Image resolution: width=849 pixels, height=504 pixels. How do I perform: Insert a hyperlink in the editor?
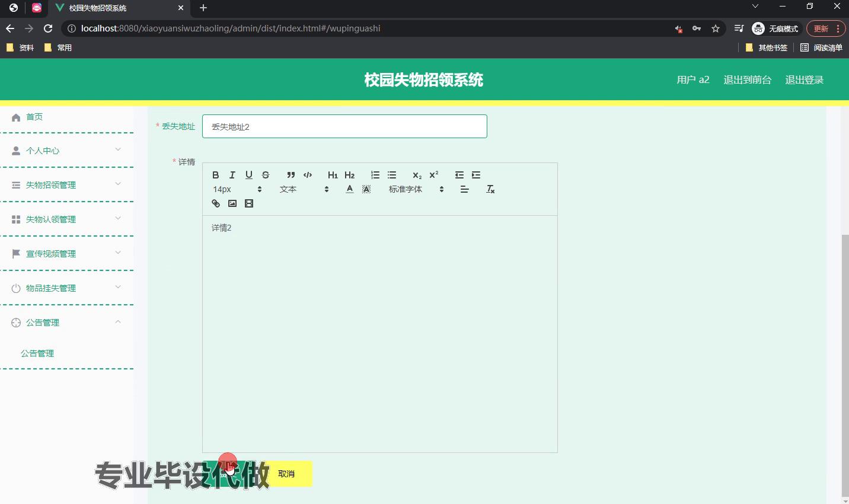pos(216,203)
